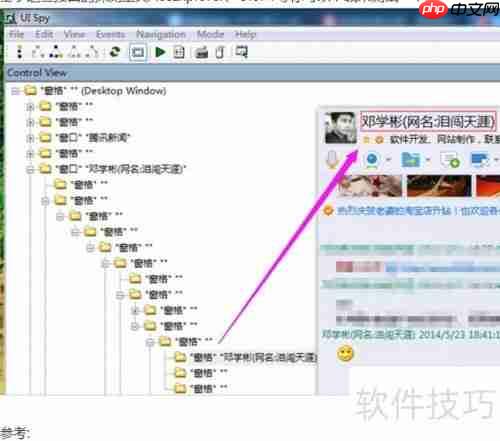Click the yellow smiley emoji in chat message
The height and width of the screenshot is (441, 500).
tap(345, 354)
